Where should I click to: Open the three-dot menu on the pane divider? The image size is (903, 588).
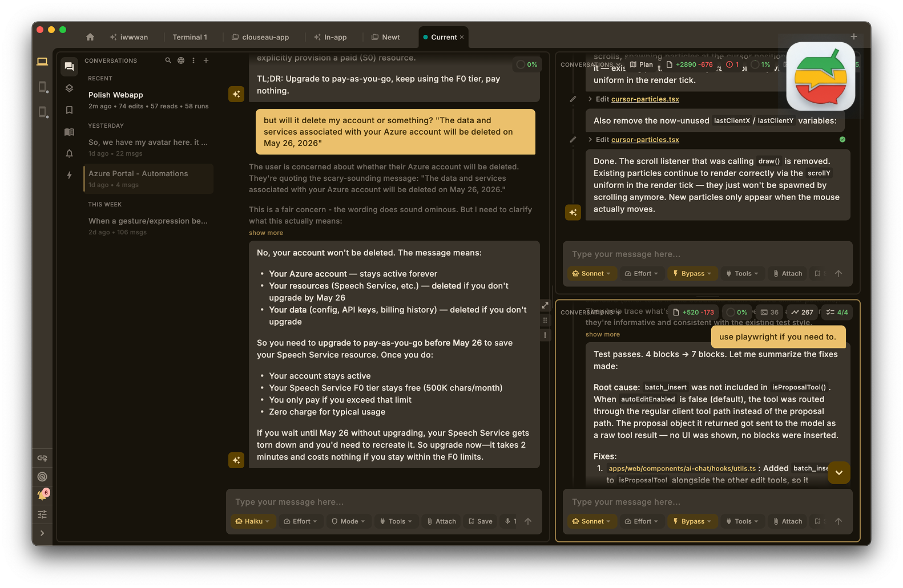pyautogui.click(x=545, y=335)
